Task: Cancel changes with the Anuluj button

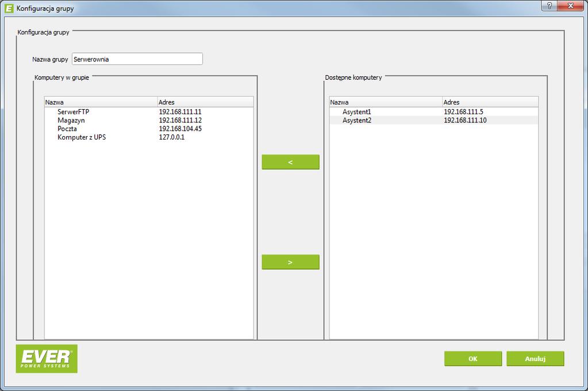Action: [x=535, y=358]
